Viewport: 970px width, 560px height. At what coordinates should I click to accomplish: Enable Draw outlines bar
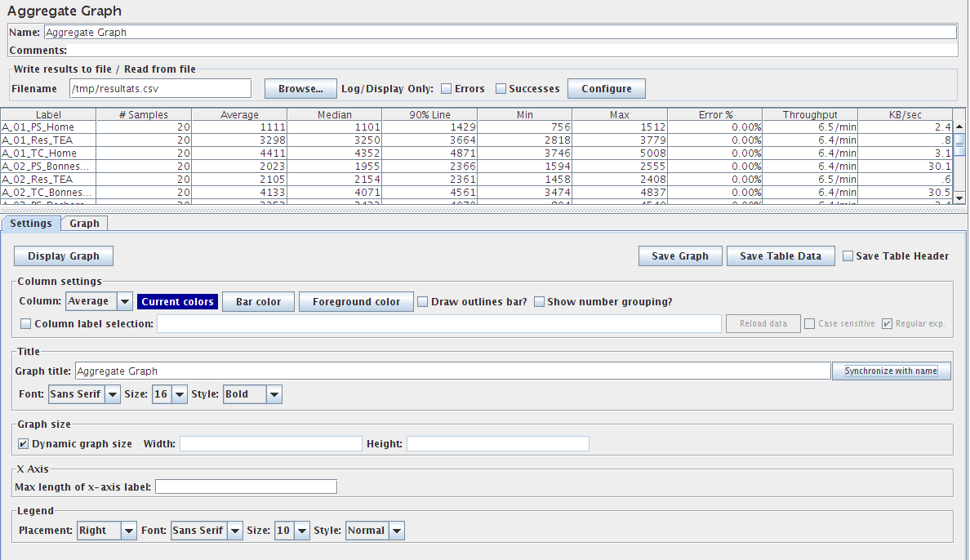coord(422,301)
